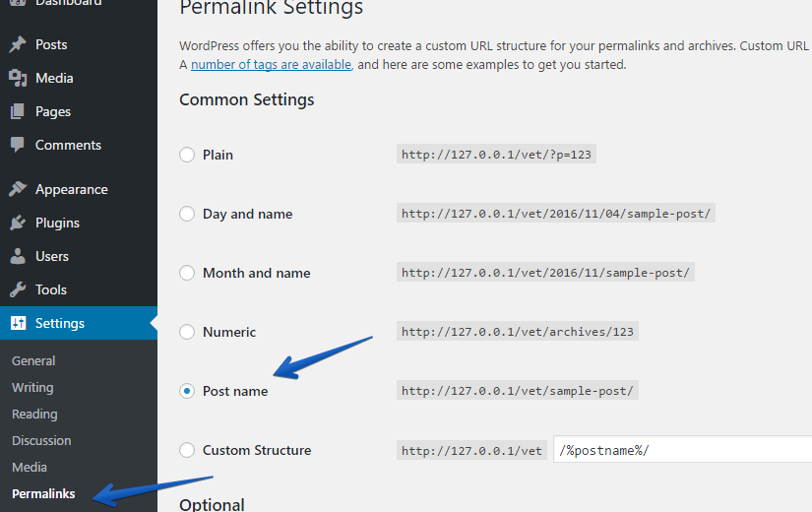
Task: Click the Users person icon
Action: (x=18, y=256)
